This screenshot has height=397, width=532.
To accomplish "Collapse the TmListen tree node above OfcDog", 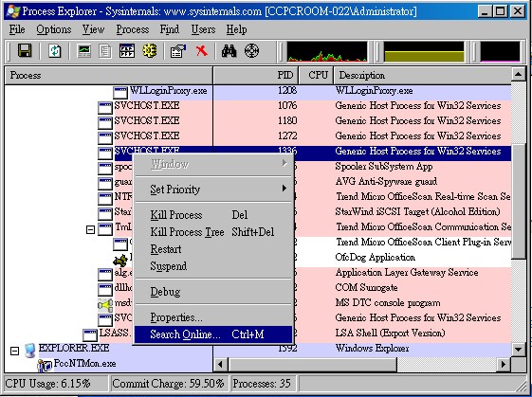I will pos(90,230).
